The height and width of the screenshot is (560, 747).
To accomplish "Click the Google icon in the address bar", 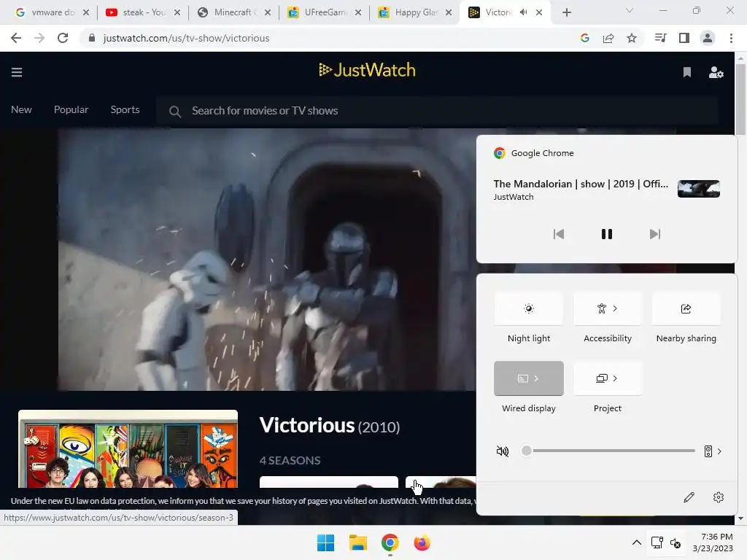I will click(585, 38).
